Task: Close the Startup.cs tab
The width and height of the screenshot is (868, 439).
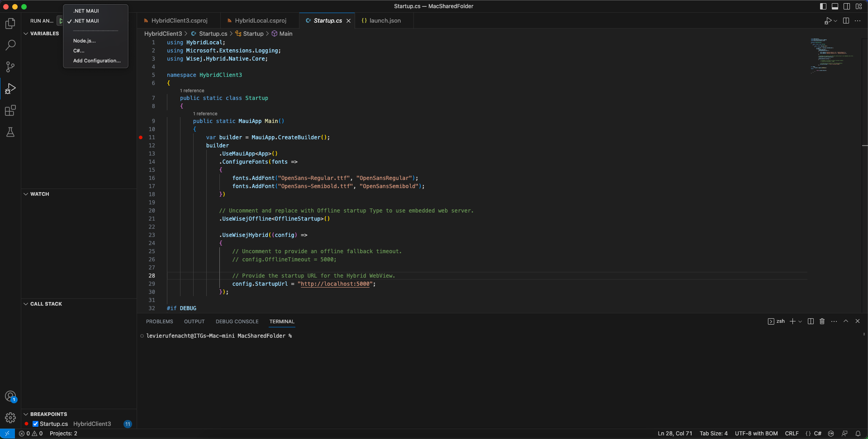Action: [348, 21]
